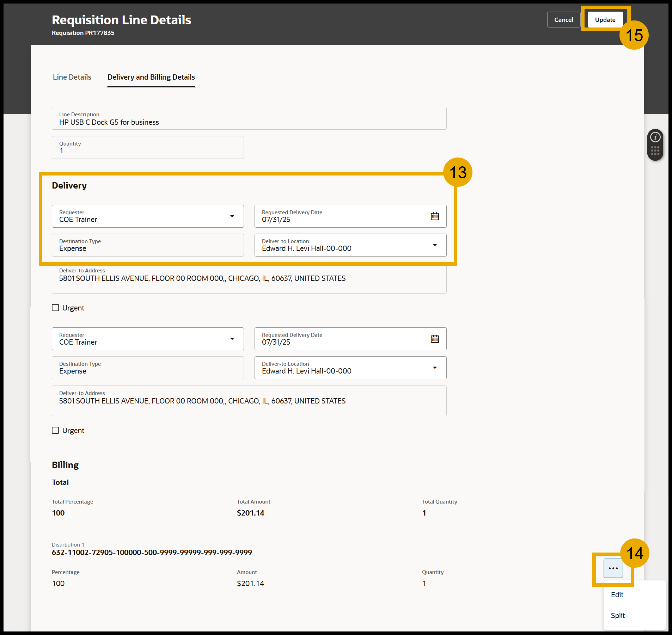Open the three-dots actions menu for Distribution 1
672x635 pixels.
613,568
